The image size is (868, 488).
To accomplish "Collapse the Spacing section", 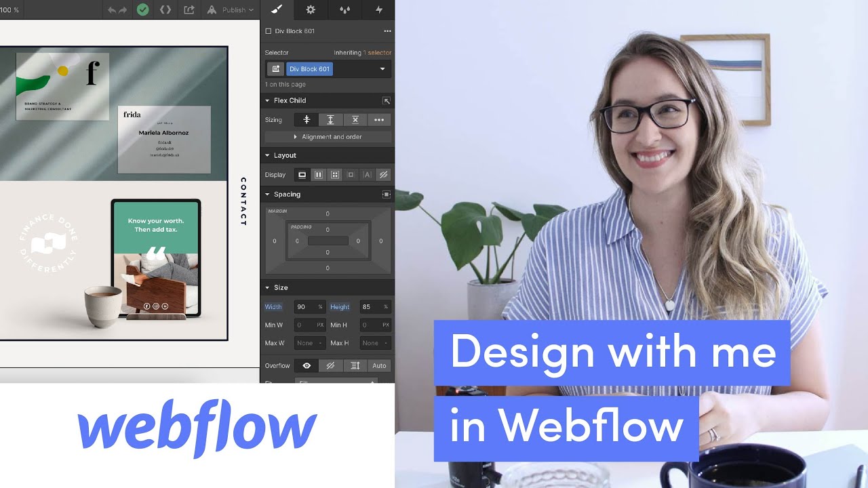I will tap(267, 194).
